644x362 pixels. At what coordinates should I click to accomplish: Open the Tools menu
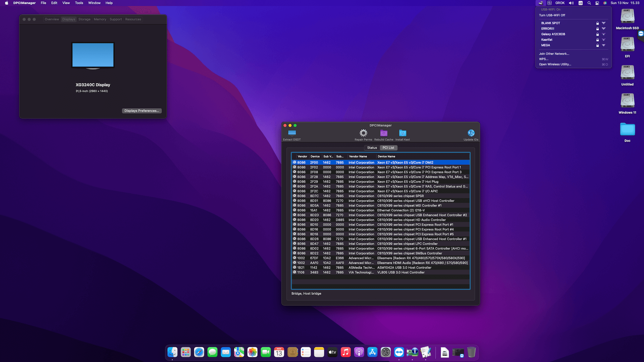click(79, 3)
